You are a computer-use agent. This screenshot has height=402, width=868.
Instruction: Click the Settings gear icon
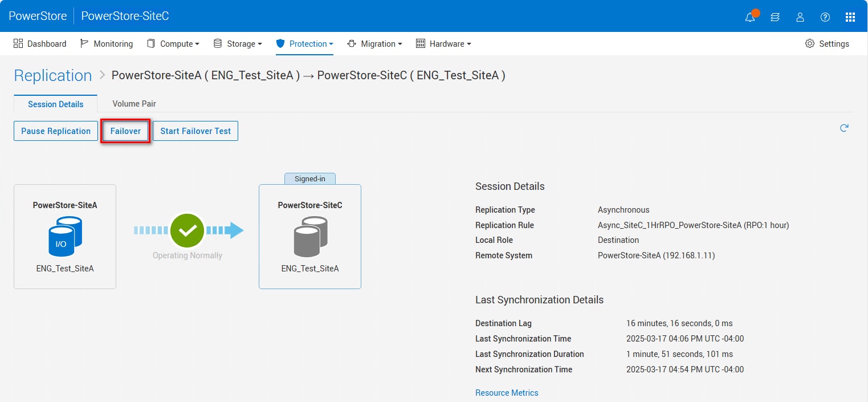point(810,44)
